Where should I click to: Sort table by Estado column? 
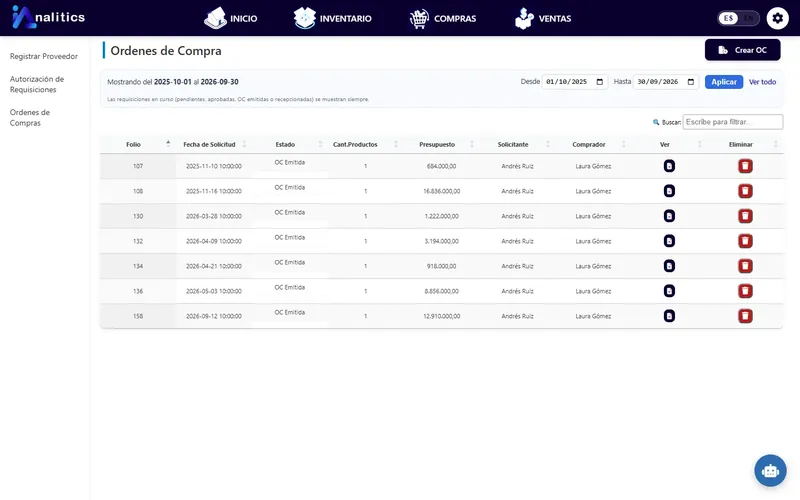click(290, 144)
